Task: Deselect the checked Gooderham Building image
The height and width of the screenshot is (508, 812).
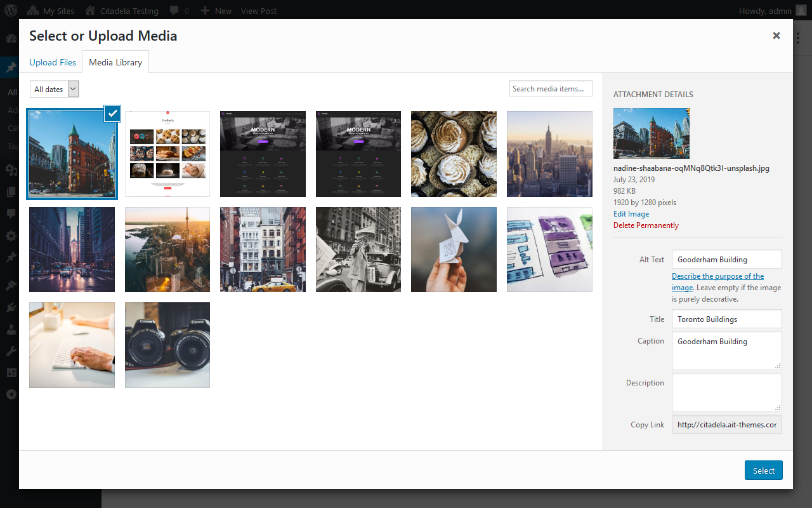Action: pyautogui.click(x=112, y=114)
